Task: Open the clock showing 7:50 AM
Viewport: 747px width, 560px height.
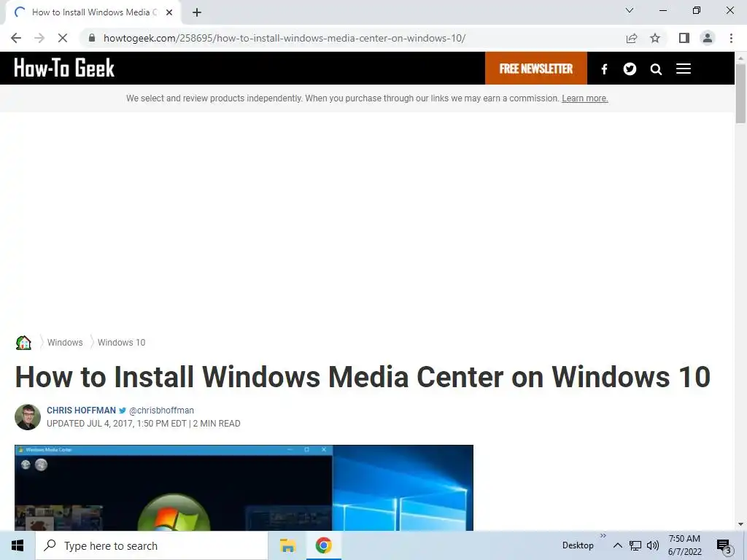Action: 684,545
